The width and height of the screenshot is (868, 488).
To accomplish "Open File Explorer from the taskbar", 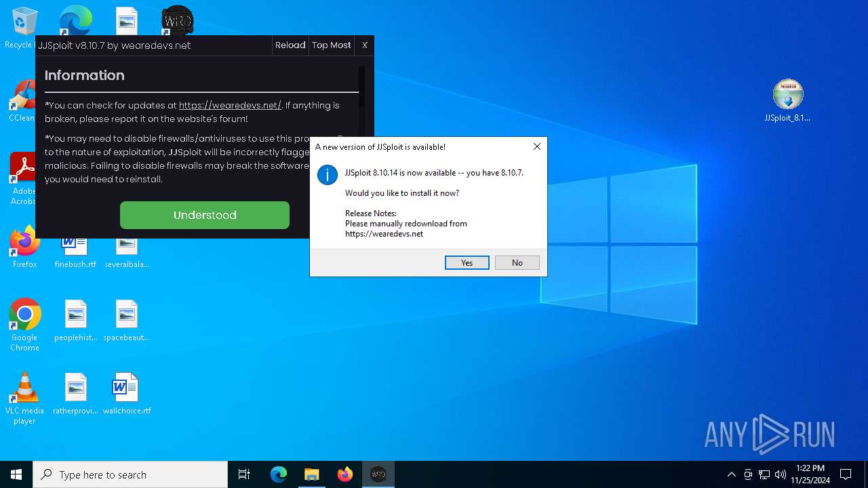I will (312, 474).
